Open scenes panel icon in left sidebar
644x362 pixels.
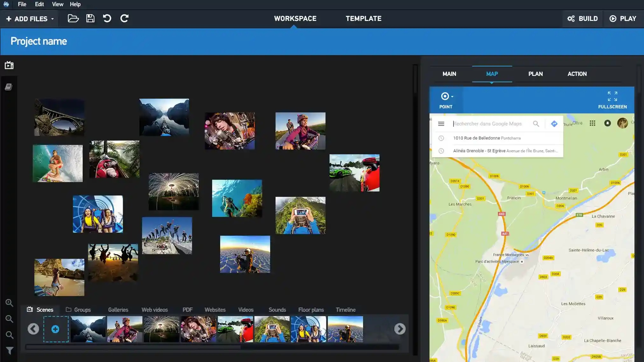tap(9, 65)
